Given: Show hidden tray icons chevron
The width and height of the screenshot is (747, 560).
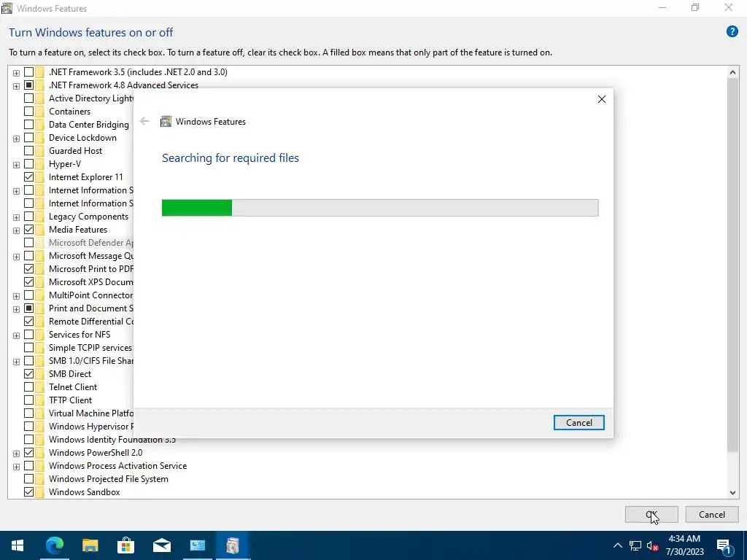Looking at the screenshot, I should [617, 545].
